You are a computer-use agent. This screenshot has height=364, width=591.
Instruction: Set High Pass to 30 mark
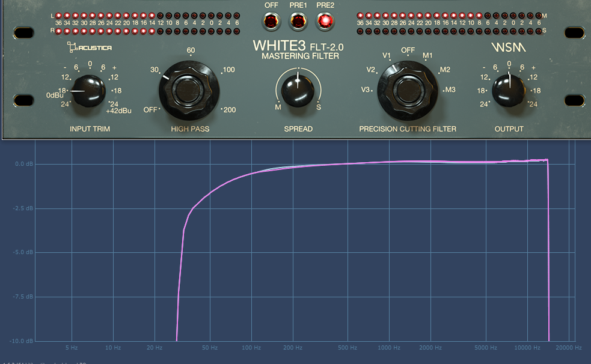pos(155,70)
